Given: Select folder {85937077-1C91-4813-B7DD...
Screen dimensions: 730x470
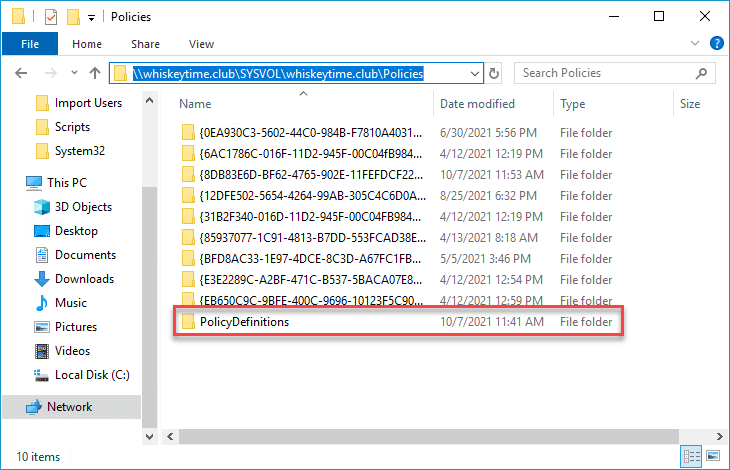Looking at the screenshot, I should 398,238.
